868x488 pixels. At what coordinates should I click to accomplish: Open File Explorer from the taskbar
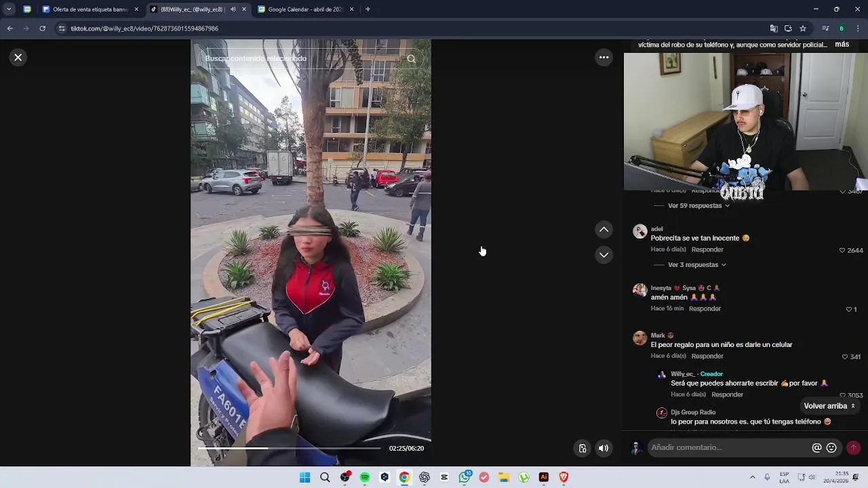504,477
